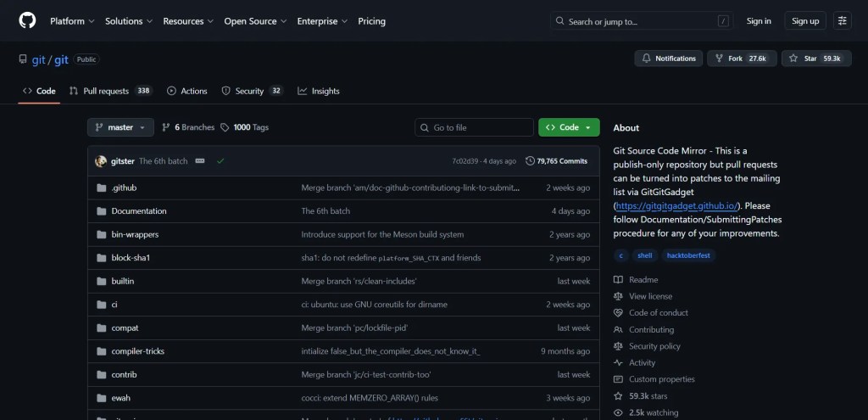Viewport: 868px width, 420px height.
Task: Select the hacktoberfest topic tag
Action: [x=688, y=255]
